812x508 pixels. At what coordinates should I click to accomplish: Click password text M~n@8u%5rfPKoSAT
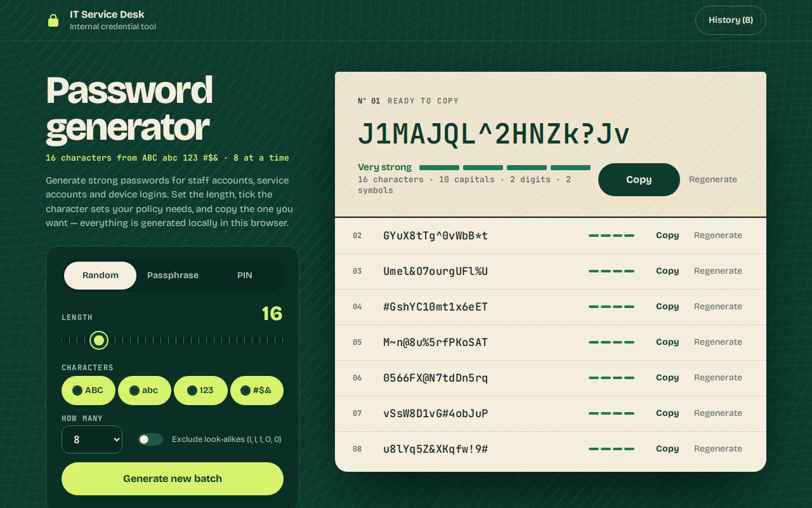[436, 342]
